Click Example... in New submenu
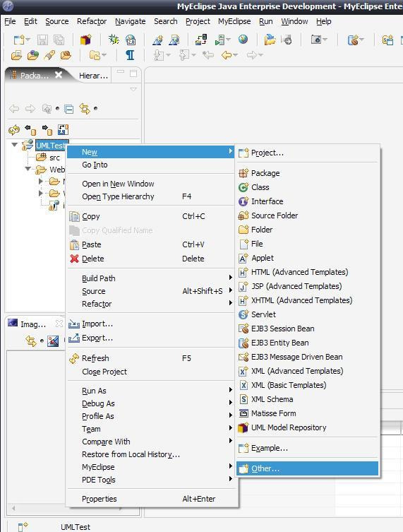Viewport: 403px width, 532px height. (x=308, y=449)
